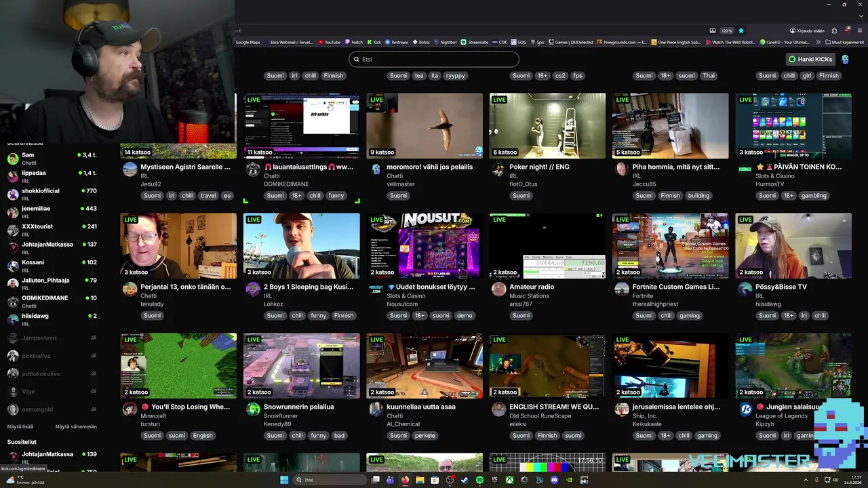Open Steam from the taskbar
Image resolution: width=868 pixels, height=488 pixels.
465,480
